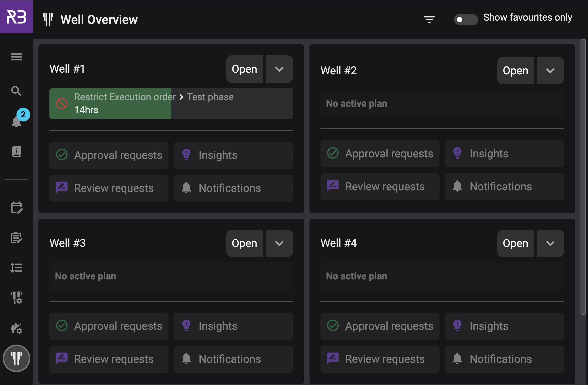Expand the Open dropdown for Well #2
588x385 pixels.
pos(550,71)
